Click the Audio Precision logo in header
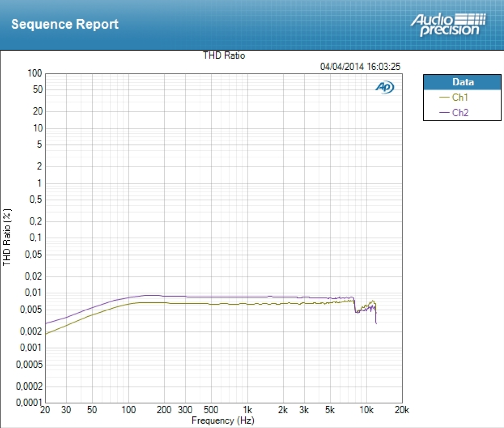This screenshot has width=504, height=428. 448,25
